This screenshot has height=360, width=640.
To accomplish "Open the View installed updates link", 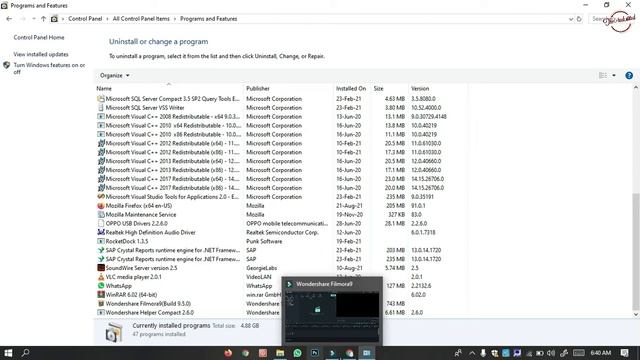I will (41, 54).
